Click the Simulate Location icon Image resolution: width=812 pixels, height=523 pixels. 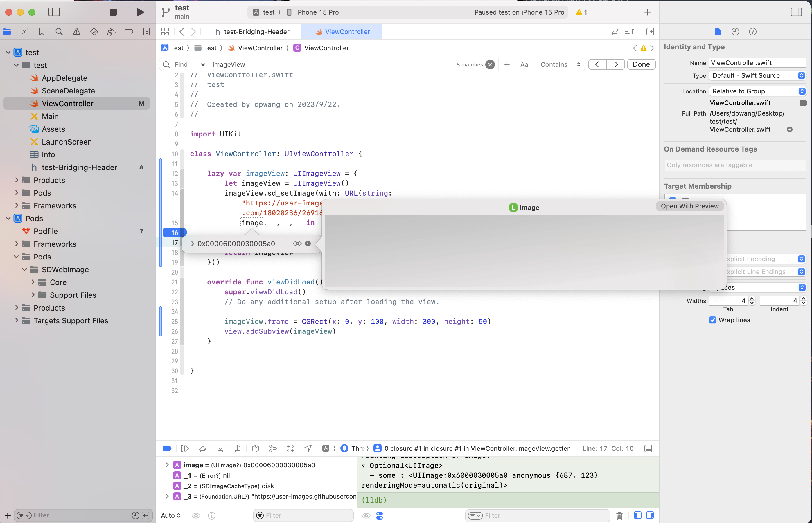(x=308, y=448)
